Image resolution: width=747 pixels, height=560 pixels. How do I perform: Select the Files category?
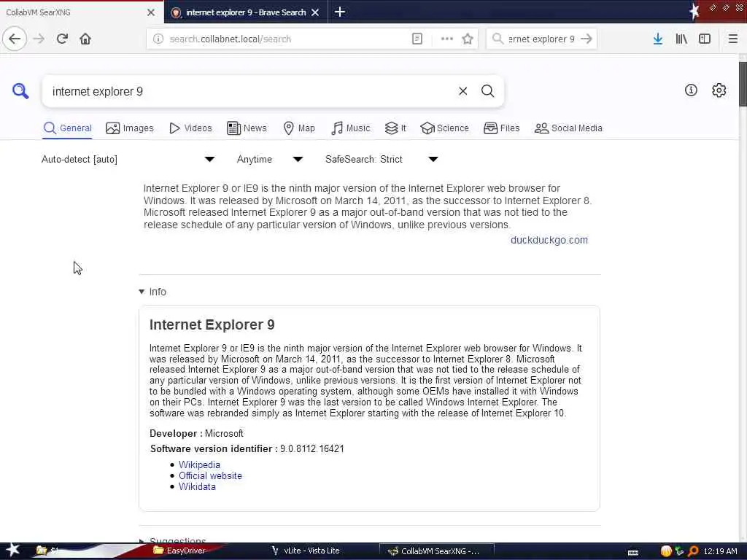pos(502,128)
